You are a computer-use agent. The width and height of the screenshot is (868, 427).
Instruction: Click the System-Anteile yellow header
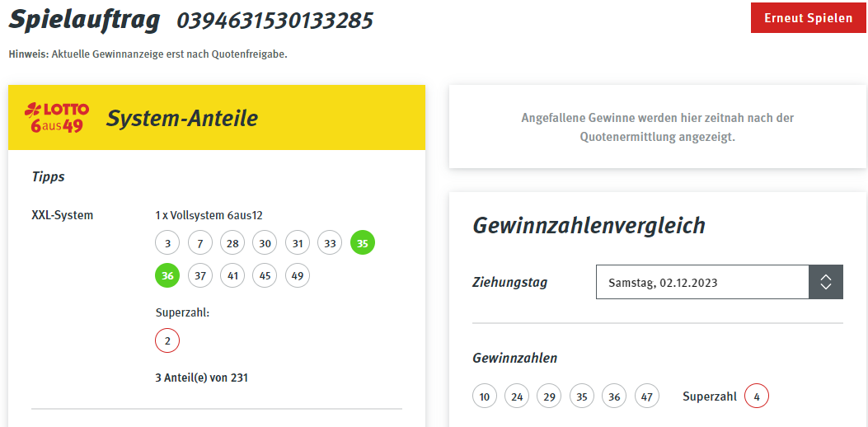pyautogui.click(x=217, y=117)
